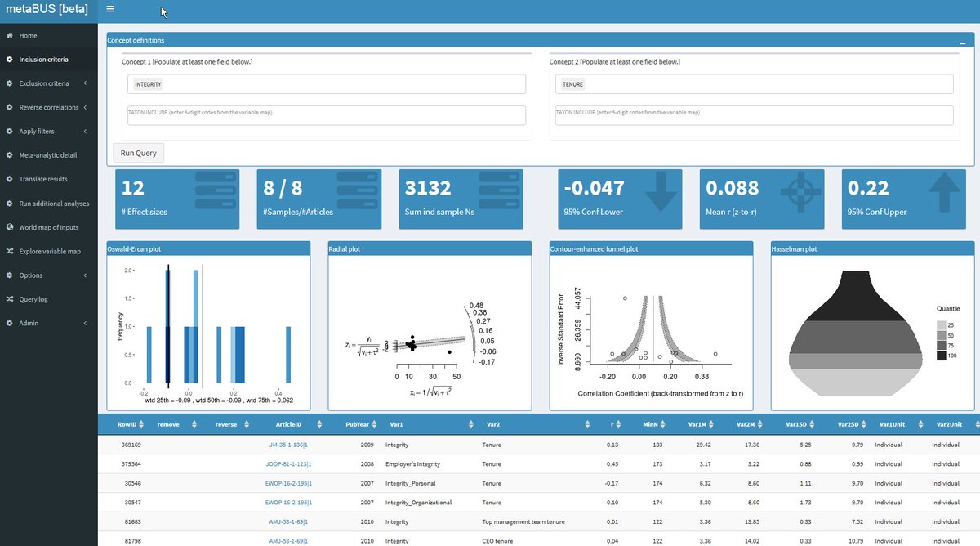Image resolution: width=980 pixels, height=546 pixels.
Task: Click the gear icon beside Run additional analyses
Action: 9,204
